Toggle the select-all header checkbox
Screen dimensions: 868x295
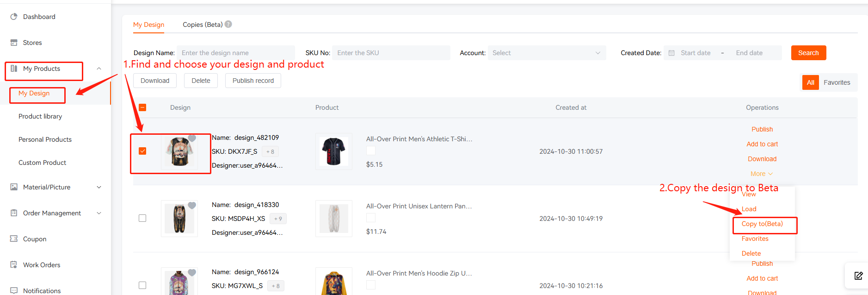coord(142,107)
